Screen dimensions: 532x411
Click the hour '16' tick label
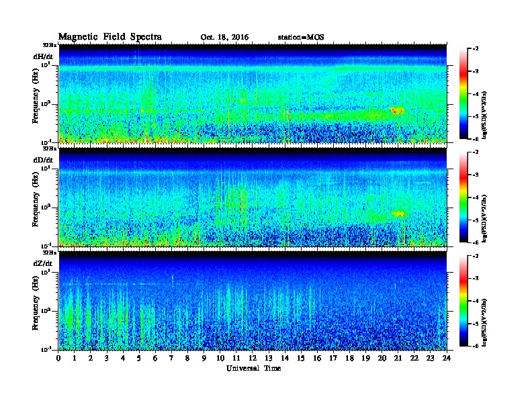[x=317, y=359]
